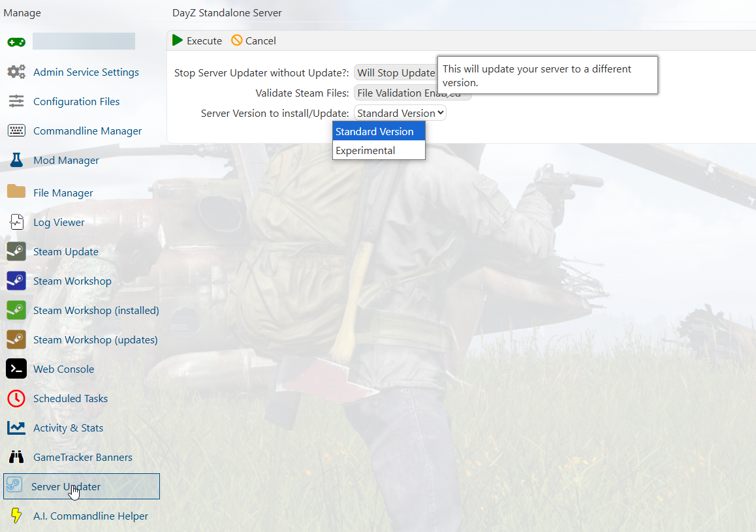Screen dimensions: 756x532
Task: Click the blurred server name field
Action: (x=84, y=41)
